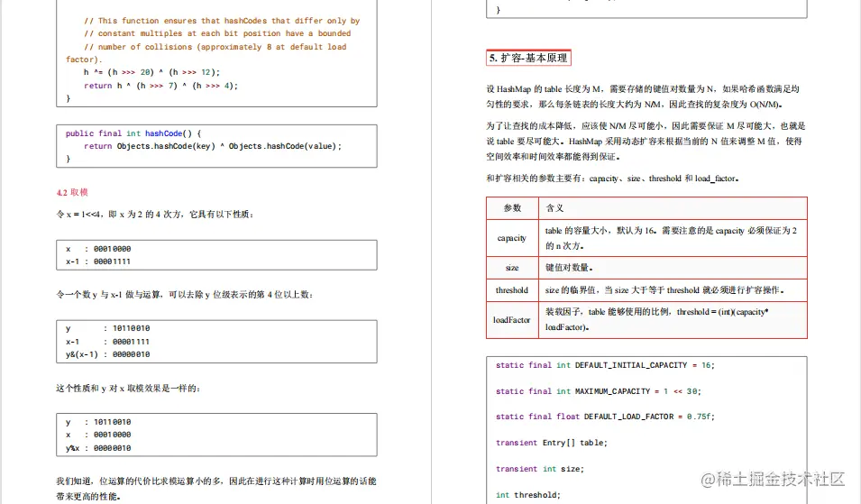Click 'return Objects.hashCode(key) ^ Objects.hashCode(value);' line
This screenshot has height=504, width=861.
[213, 146]
